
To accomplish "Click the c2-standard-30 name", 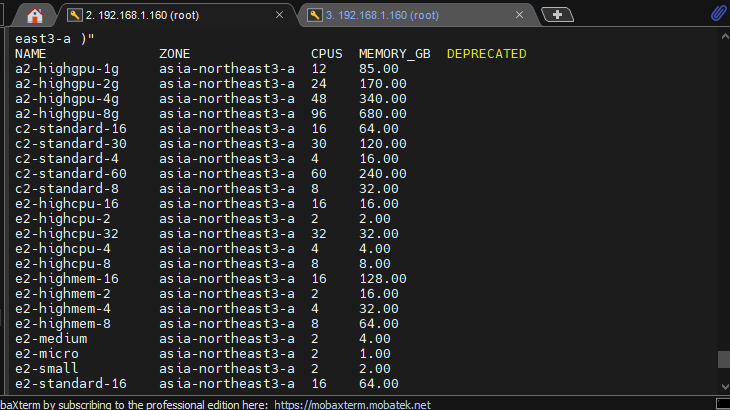I will coord(71,144).
